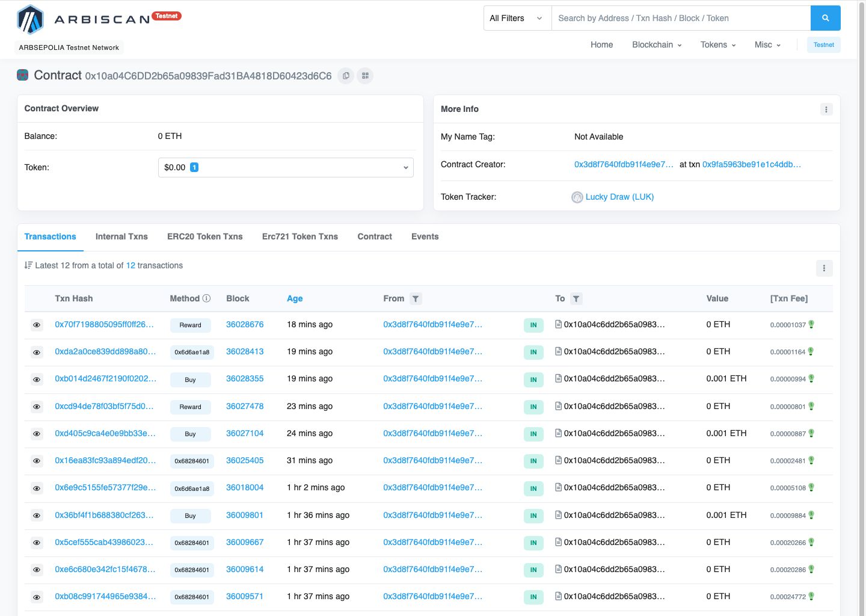Image resolution: width=866 pixels, height=616 pixels.
Task: Click sort icon beside Latest 12 transactions
Action: click(x=28, y=265)
